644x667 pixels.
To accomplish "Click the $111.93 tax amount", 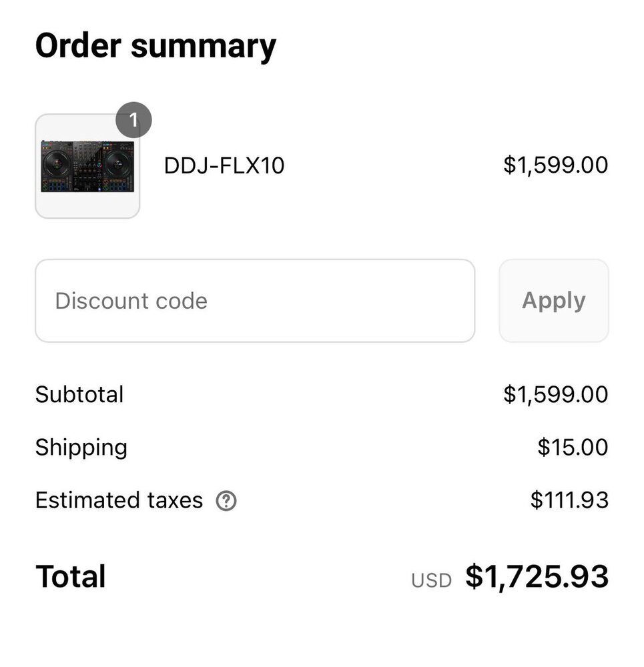I will 569,500.
